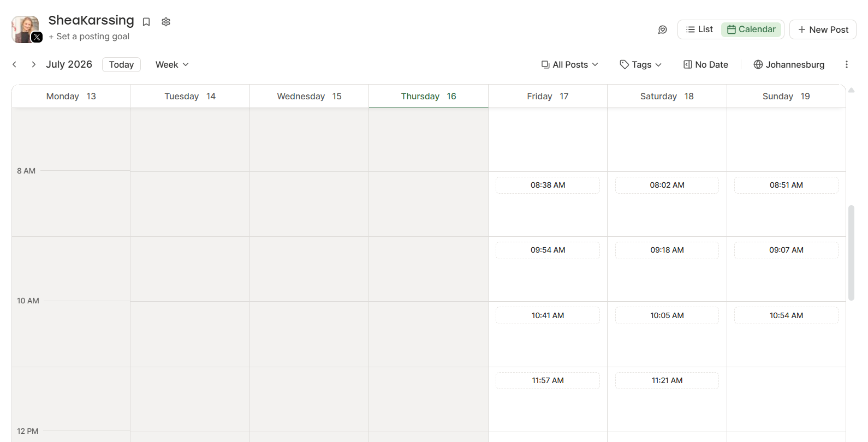This screenshot has height=442, width=868.
Task: Open the comments chat bubble icon
Action: pyautogui.click(x=663, y=29)
